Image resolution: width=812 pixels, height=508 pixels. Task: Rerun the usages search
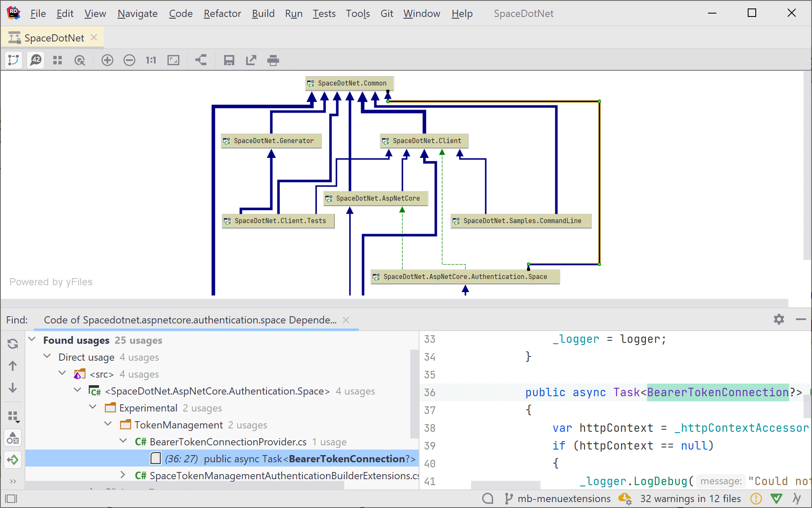pyautogui.click(x=13, y=344)
